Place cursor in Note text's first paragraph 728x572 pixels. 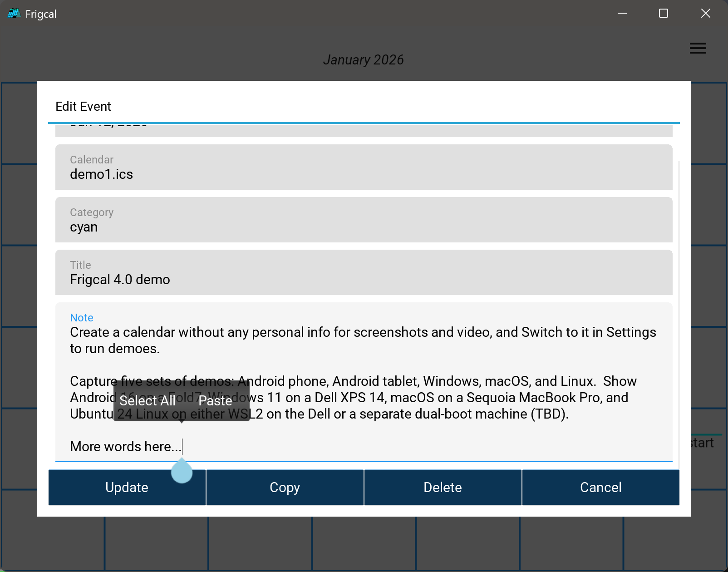pyautogui.click(x=363, y=340)
